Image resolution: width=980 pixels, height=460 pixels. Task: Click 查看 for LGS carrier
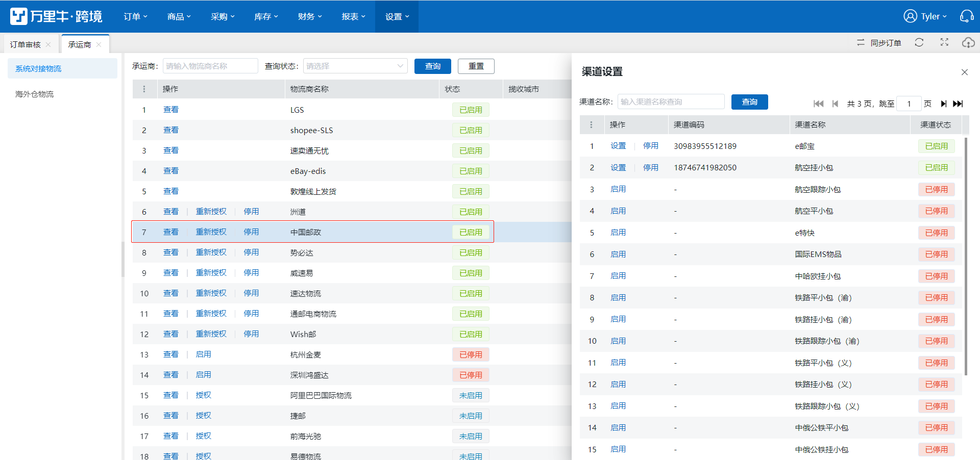[171, 110]
